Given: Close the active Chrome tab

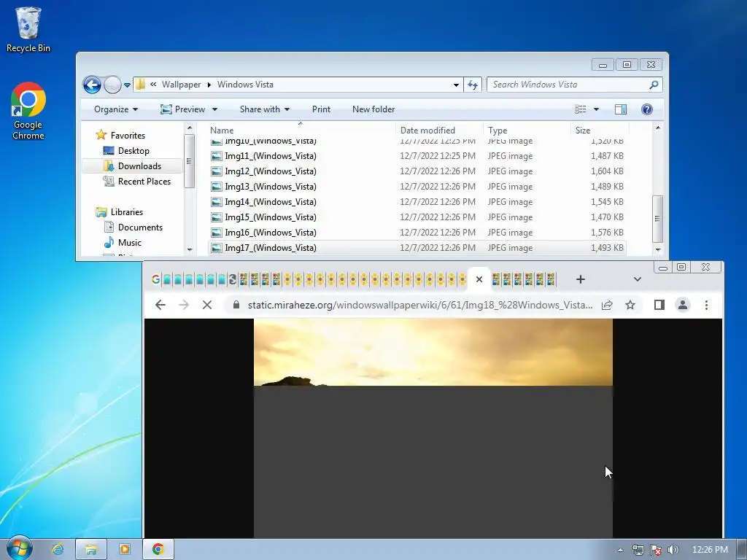Looking at the screenshot, I should click(x=479, y=279).
